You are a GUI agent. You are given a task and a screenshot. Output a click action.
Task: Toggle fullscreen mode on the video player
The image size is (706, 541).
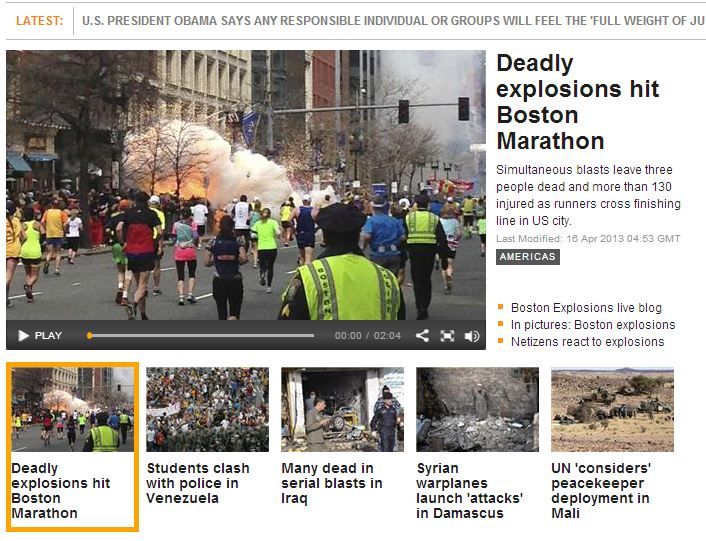pyautogui.click(x=447, y=336)
